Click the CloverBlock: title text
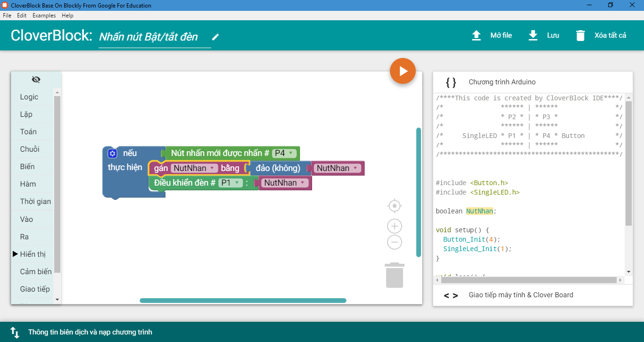 point(51,35)
